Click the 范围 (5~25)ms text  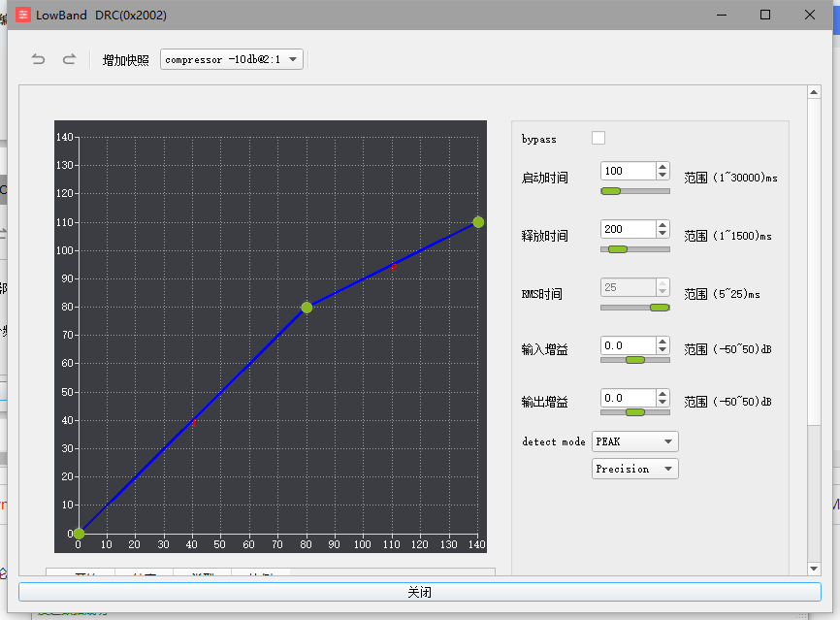[722, 294]
